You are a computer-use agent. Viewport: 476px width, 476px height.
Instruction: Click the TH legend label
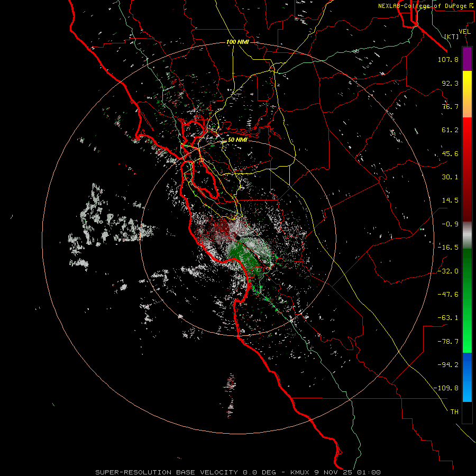(x=454, y=412)
